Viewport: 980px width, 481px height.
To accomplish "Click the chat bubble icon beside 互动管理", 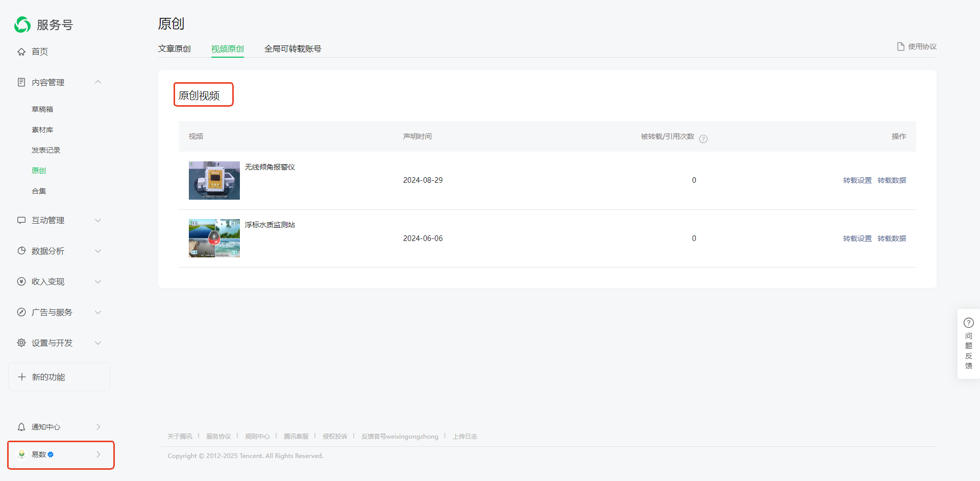I will pyautogui.click(x=21, y=220).
